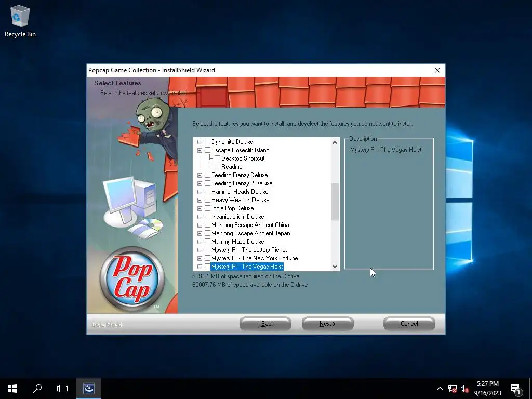The height and width of the screenshot is (399, 532).
Task: Select Mahjong Escape Ancient China row
Action: pyautogui.click(x=250, y=225)
